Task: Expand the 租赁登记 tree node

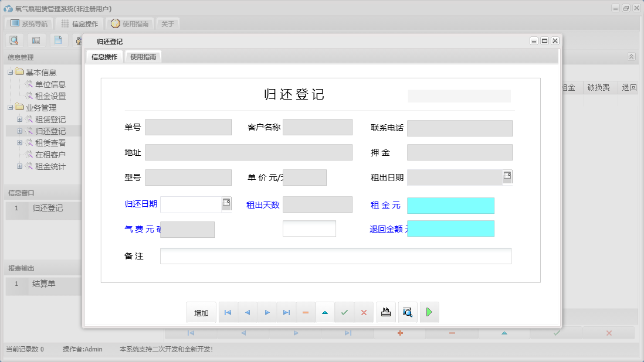Action: (x=20, y=119)
